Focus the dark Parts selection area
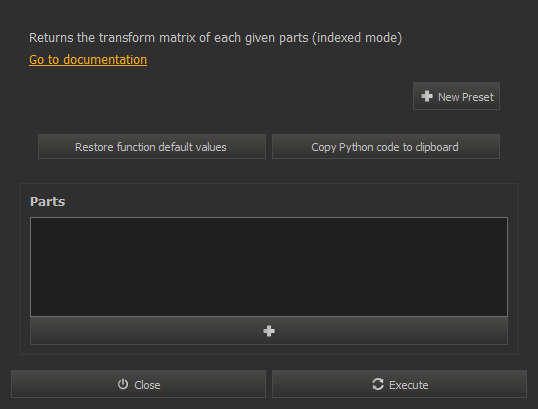 269,267
